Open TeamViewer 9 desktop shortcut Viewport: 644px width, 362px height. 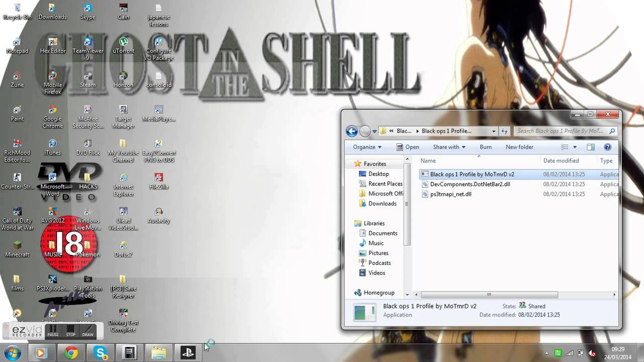[x=88, y=49]
